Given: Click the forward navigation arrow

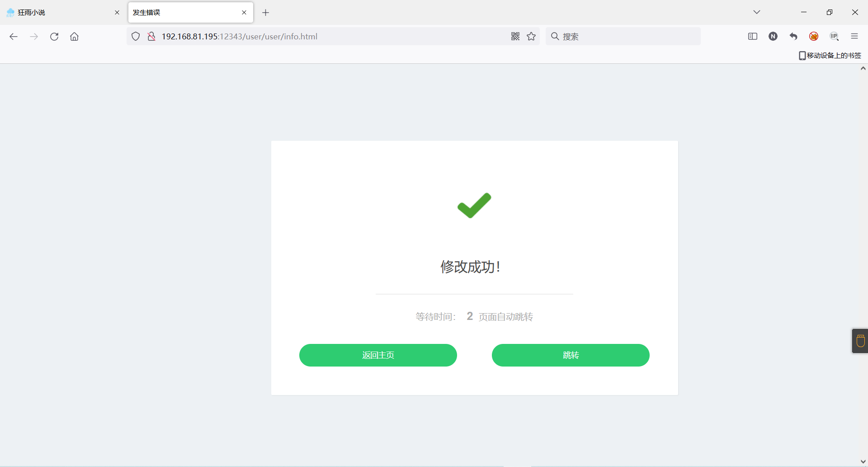Looking at the screenshot, I should [34, 37].
